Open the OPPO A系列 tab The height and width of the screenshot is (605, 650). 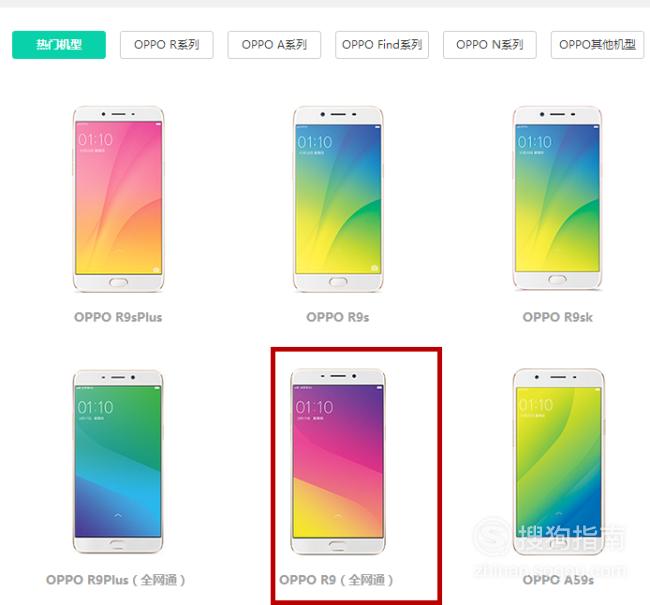(x=274, y=45)
